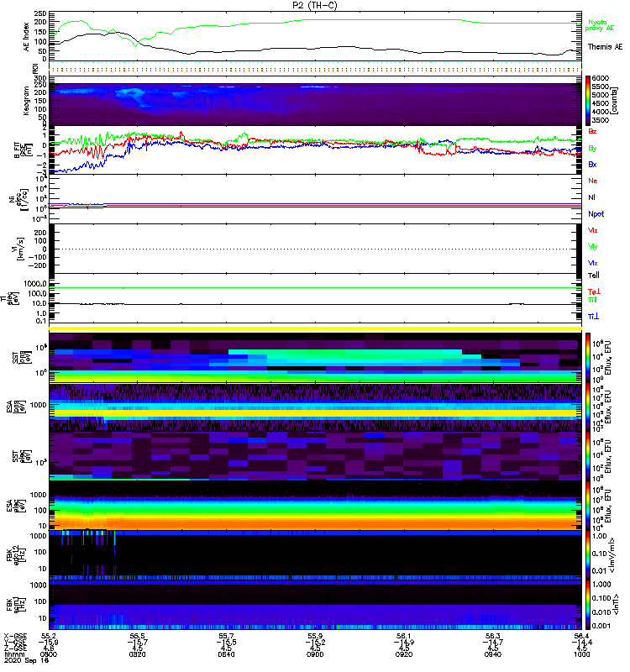Viewport: 630px width, 672px height.
Task: Select the date label '2020 Sep 16'
Action: (x=26, y=660)
